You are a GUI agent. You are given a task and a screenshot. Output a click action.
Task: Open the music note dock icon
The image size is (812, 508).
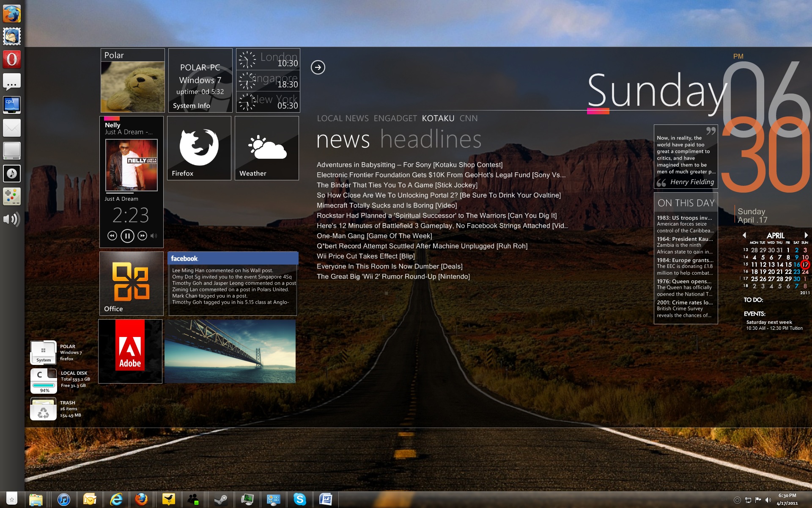coord(12,174)
